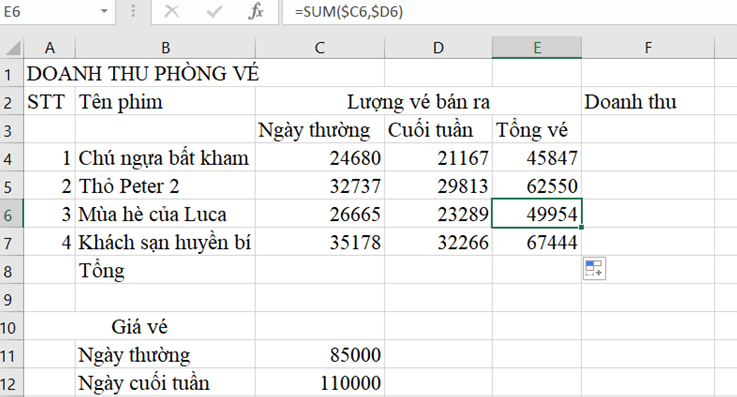
Task: Select column C header
Action: click(320, 48)
